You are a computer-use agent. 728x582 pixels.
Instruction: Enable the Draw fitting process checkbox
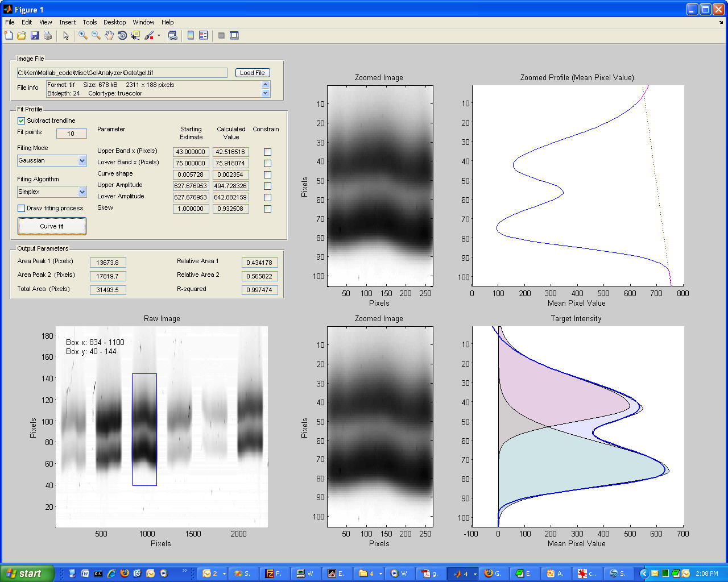click(x=22, y=208)
